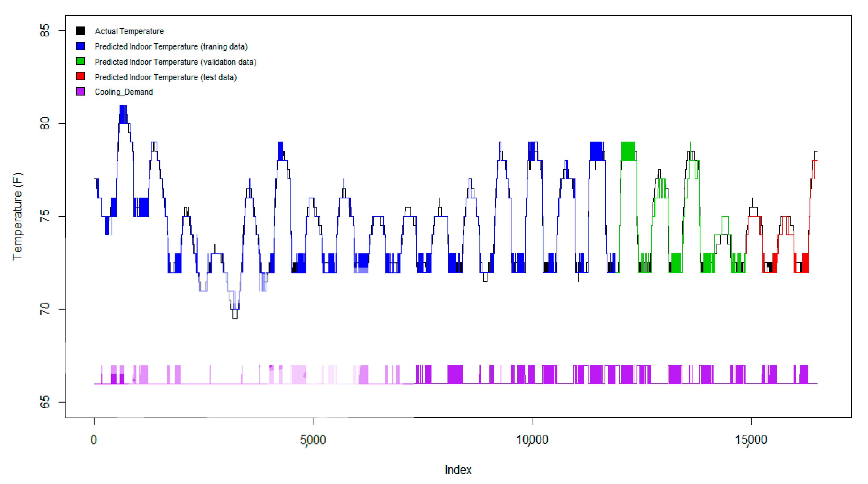Click the 0 x-axis tick label
Viewport: 868px width, 484px height.
[x=94, y=440]
